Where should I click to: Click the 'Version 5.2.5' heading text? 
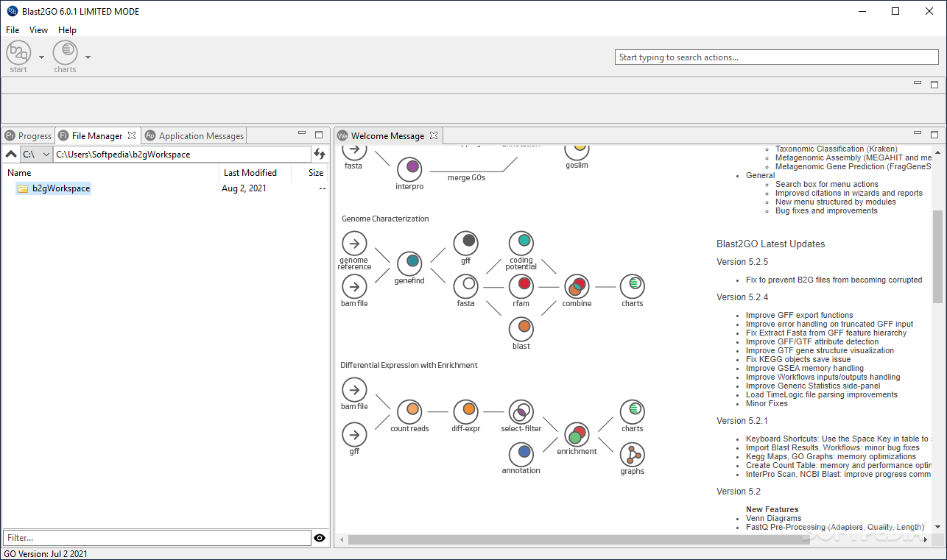tap(742, 262)
